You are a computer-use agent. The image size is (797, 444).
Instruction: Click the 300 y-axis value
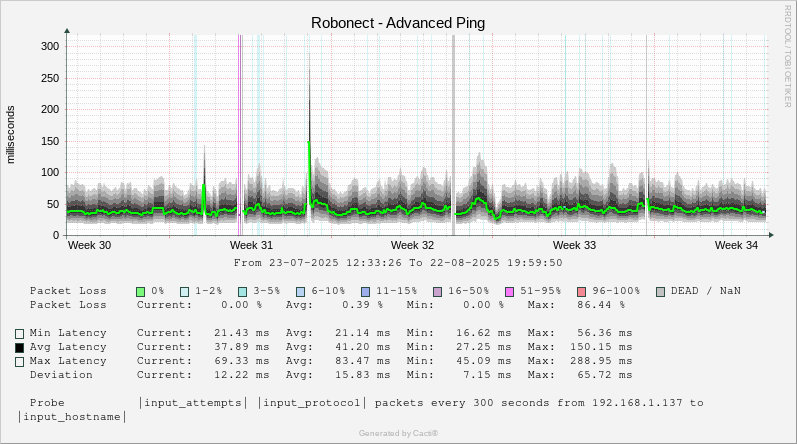(50, 46)
